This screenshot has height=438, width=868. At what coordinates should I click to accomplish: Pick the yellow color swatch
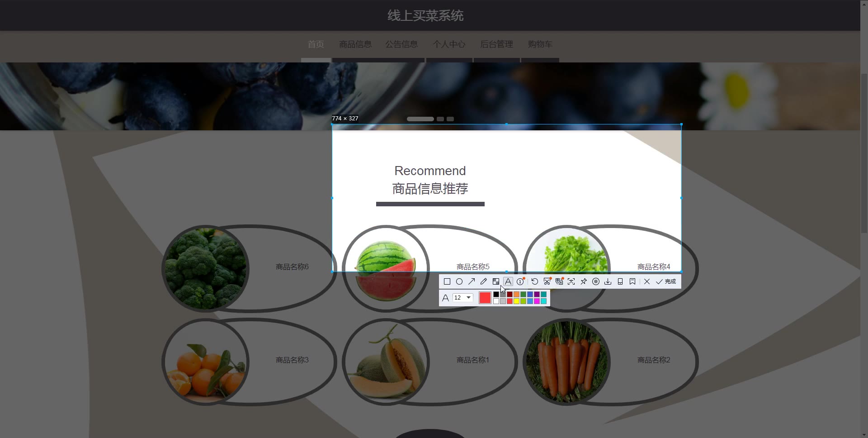click(516, 301)
